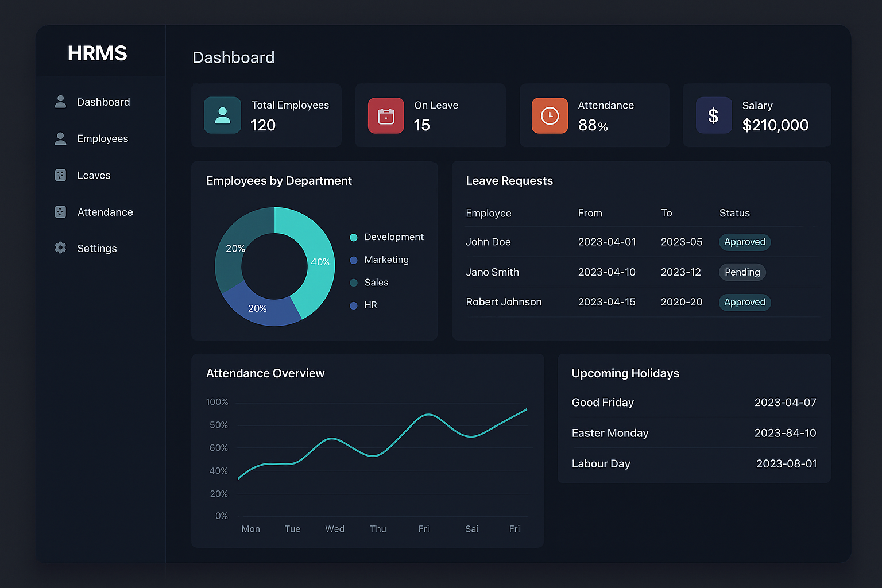
Task: Open the Leaves section from the sidebar
Action: pyautogui.click(x=94, y=175)
